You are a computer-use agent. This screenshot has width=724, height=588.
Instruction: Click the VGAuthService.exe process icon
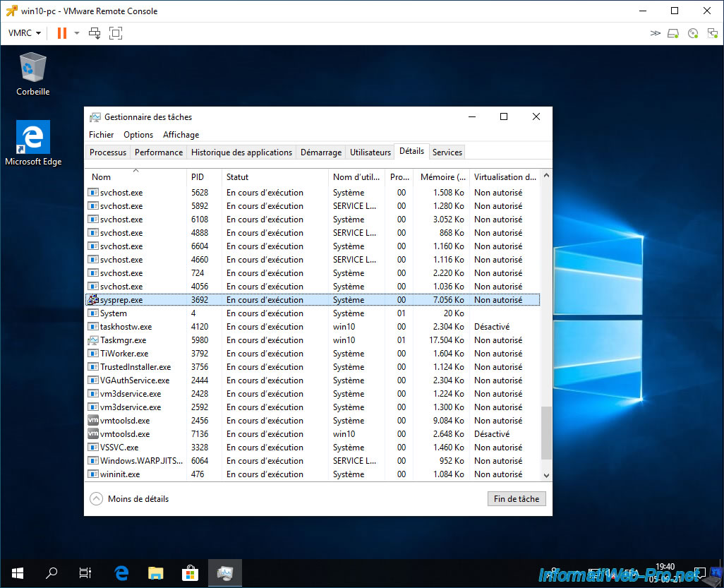93,380
